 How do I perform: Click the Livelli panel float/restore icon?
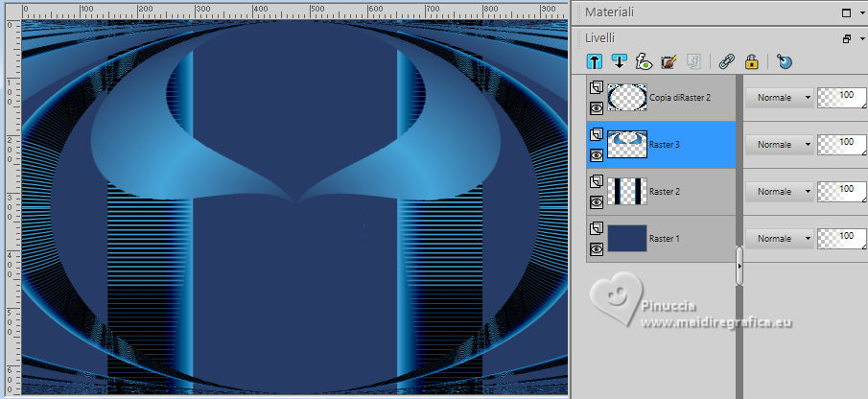tap(846, 38)
